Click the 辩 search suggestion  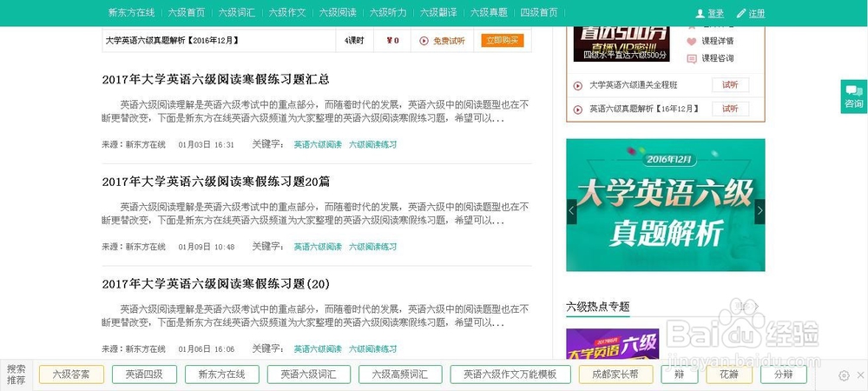(680, 374)
